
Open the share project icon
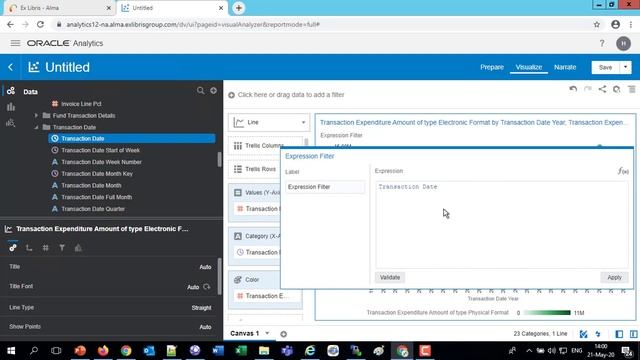pos(602,89)
